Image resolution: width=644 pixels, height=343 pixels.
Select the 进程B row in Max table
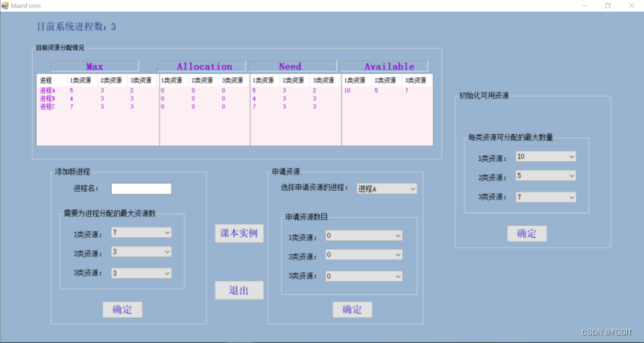tap(98, 98)
